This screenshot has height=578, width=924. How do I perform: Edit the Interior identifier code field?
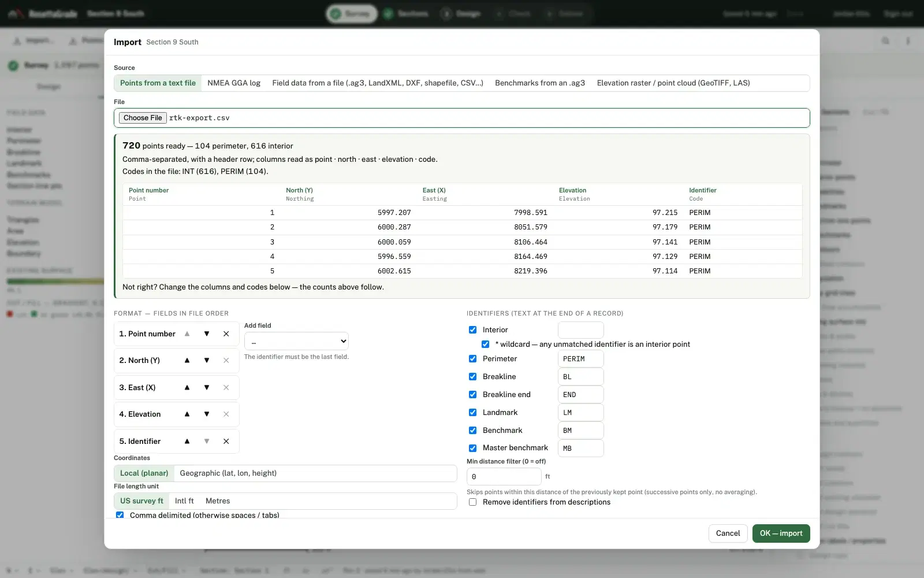coord(580,330)
